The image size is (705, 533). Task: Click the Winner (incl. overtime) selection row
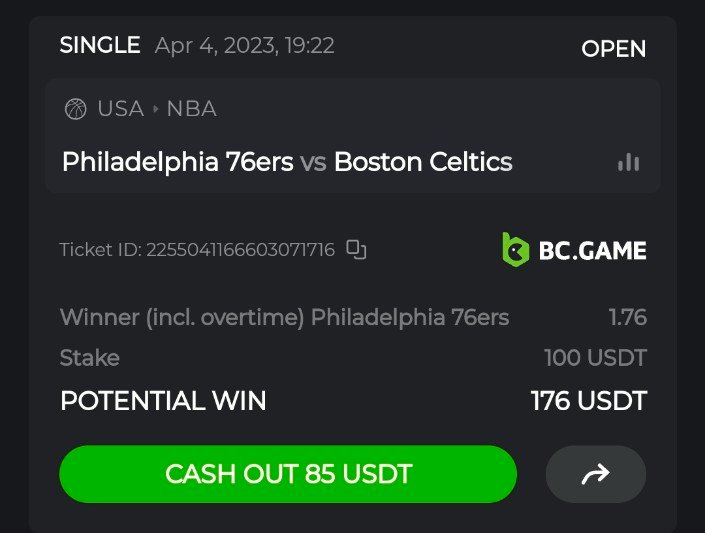[284, 318]
